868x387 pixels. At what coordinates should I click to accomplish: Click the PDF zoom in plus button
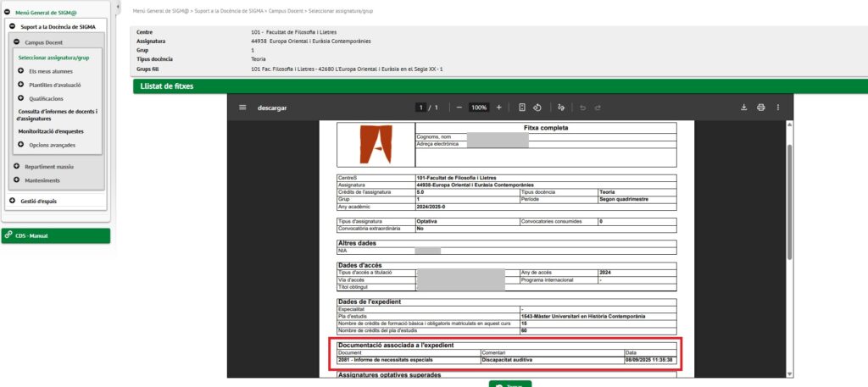(499, 108)
